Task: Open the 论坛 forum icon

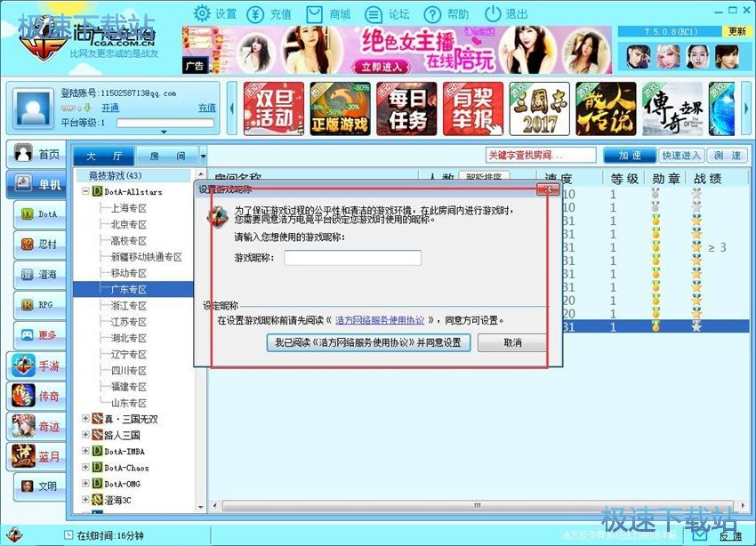Action: 374,14
